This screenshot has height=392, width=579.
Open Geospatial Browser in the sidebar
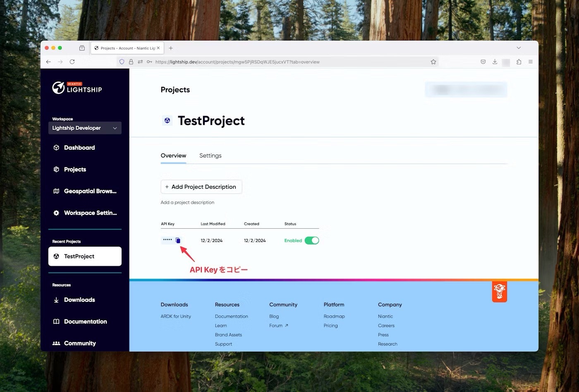click(85, 191)
